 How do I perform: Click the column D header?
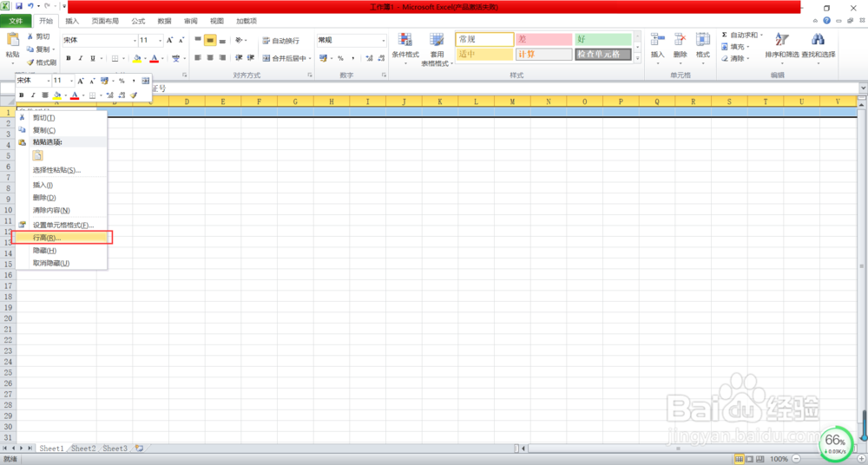[x=187, y=102]
